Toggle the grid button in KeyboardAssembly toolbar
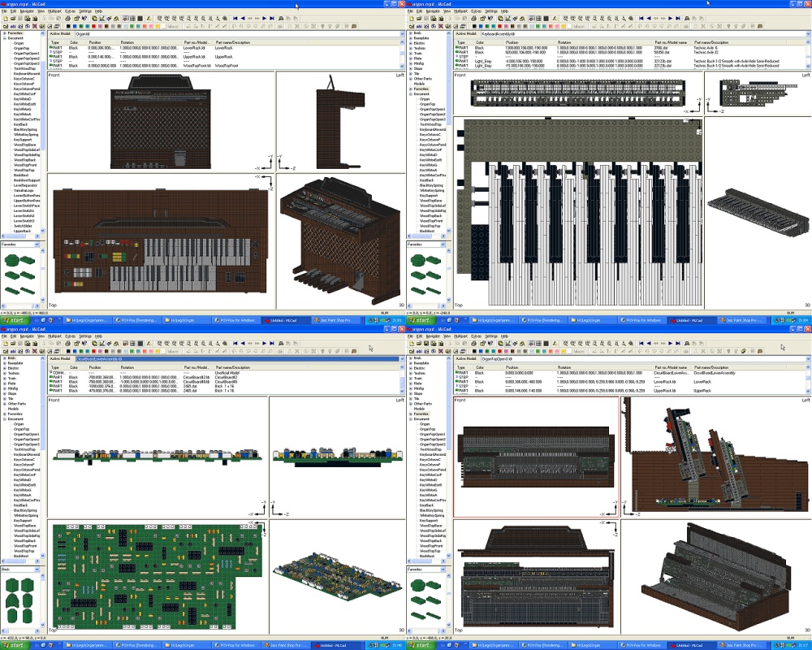 click(x=532, y=18)
